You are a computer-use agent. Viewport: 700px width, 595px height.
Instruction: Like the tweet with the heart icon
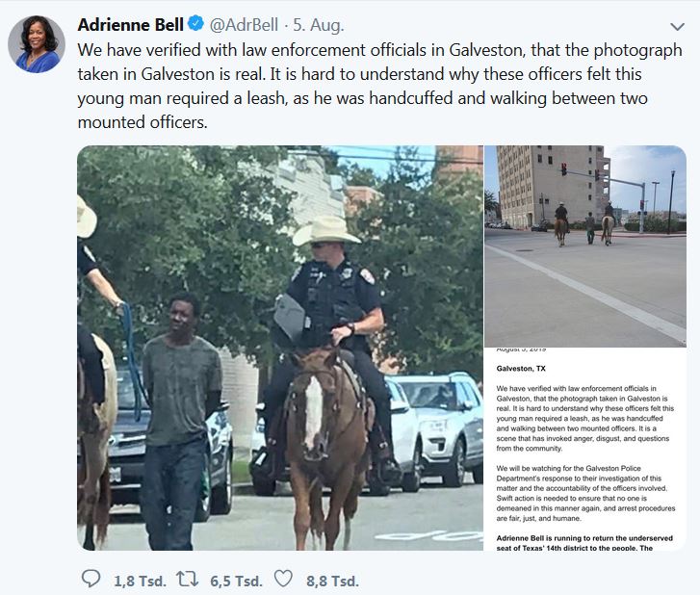tap(283, 579)
